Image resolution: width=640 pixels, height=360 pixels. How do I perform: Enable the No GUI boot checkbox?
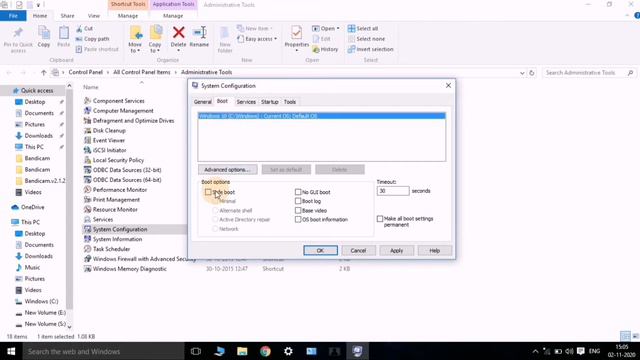[298, 192]
